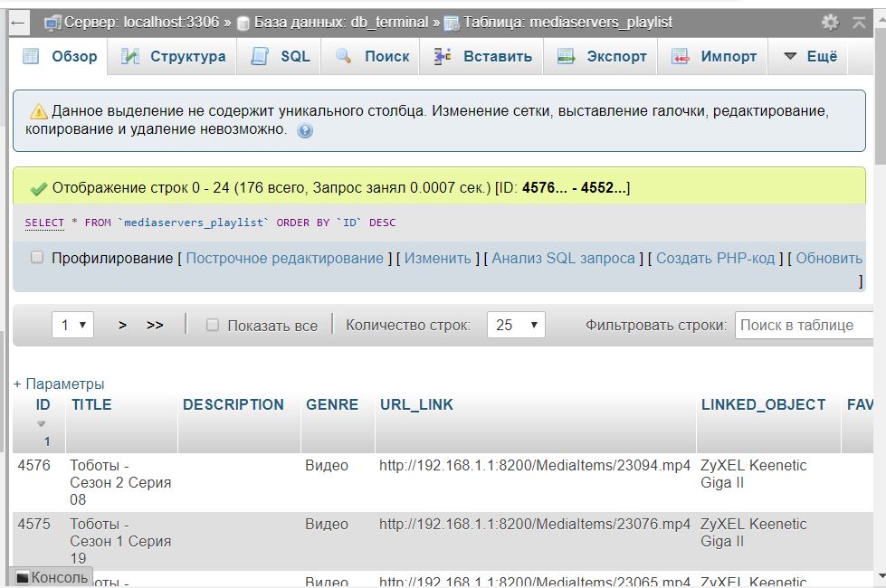This screenshot has height=588, width=886.
Task: Sort by the LINKED_OBJECT column header
Action: click(763, 404)
